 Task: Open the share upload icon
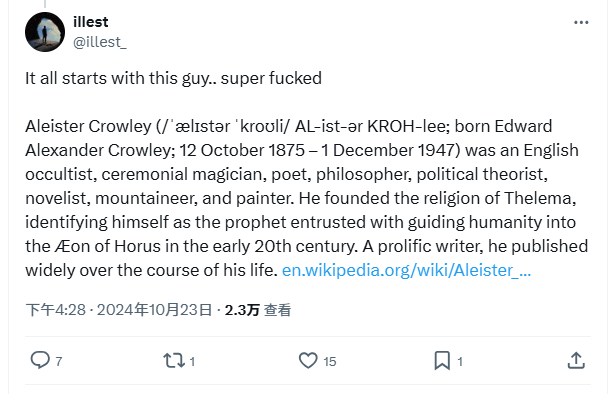[576, 360]
